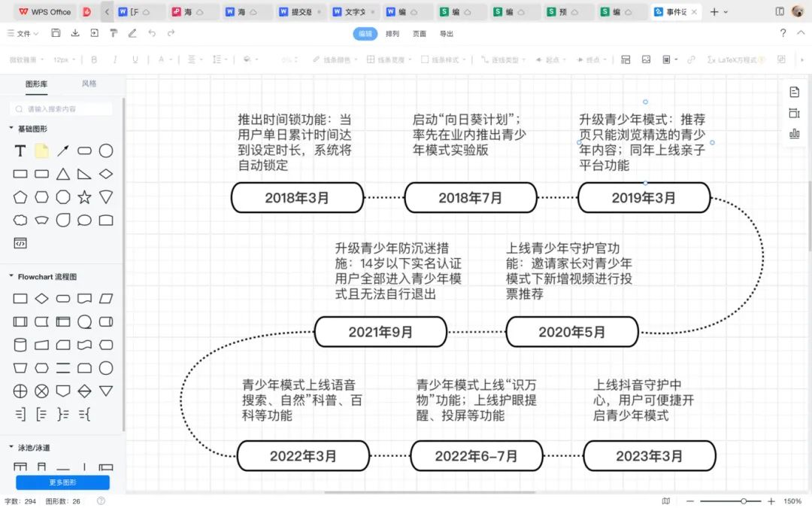Switch to the 风格 tab

(x=89, y=84)
